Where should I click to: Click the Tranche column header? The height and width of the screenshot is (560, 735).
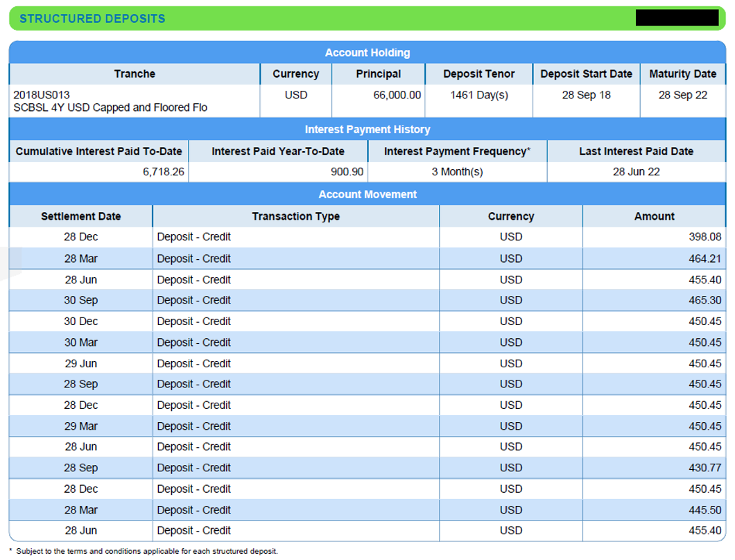[x=133, y=73]
